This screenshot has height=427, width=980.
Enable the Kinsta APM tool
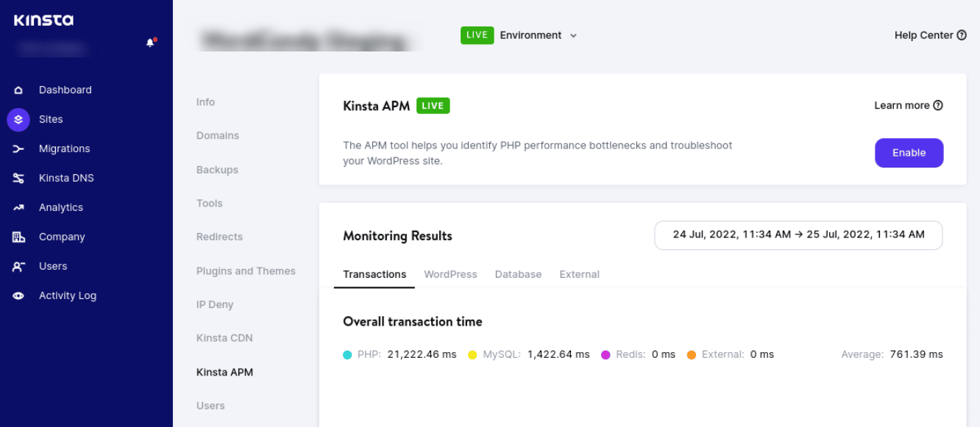(x=909, y=152)
